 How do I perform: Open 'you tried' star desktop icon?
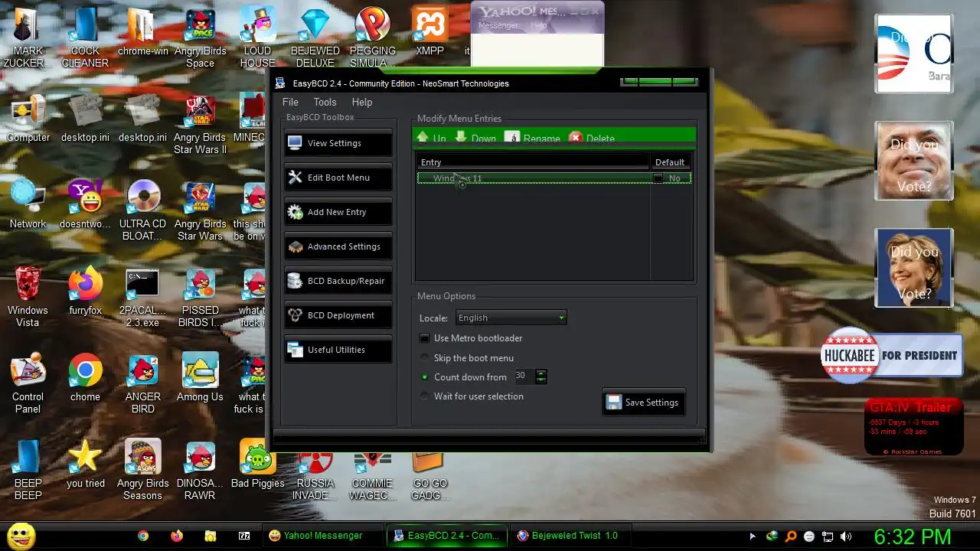tap(85, 465)
